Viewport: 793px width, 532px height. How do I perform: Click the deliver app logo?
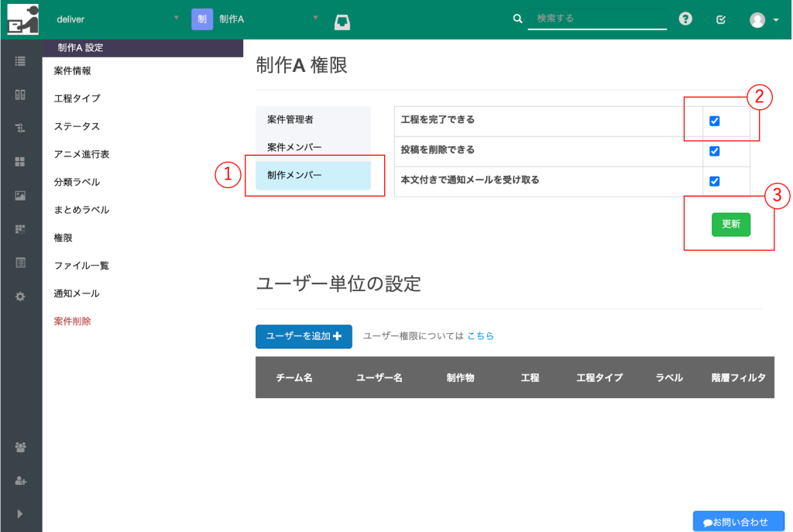22,19
